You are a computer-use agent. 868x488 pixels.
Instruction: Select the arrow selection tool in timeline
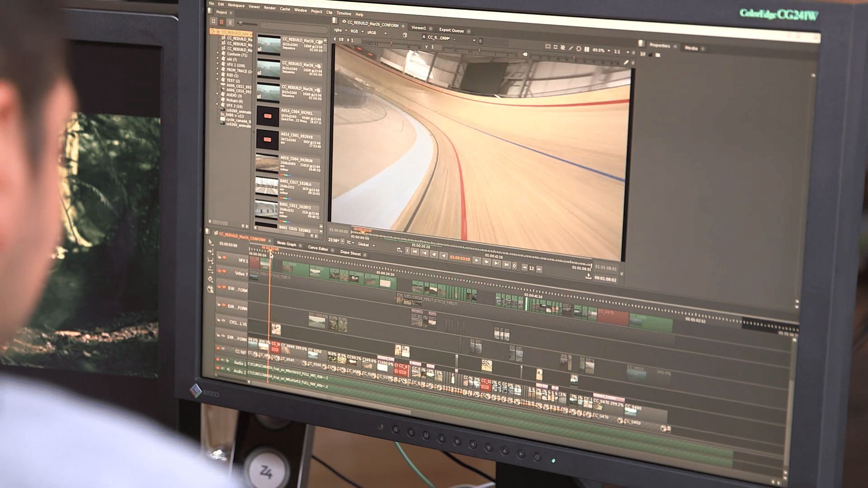pyautogui.click(x=211, y=242)
